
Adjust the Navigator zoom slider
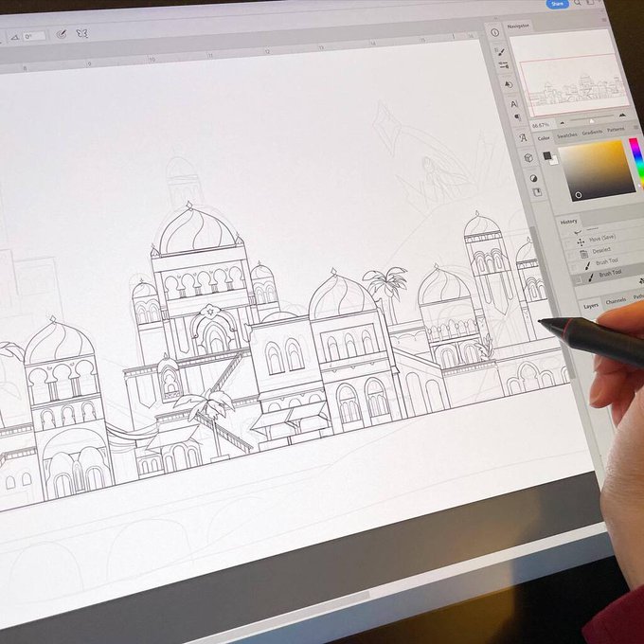tap(591, 119)
